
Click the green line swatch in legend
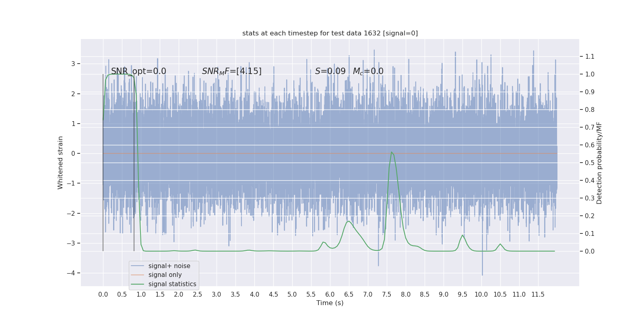[x=137, y=284]
